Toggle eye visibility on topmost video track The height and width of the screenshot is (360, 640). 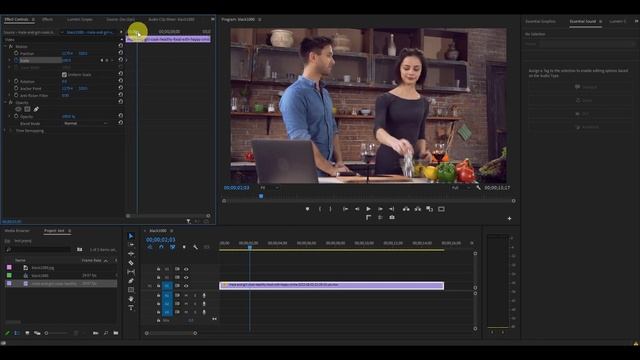click(x=186, y=269)
